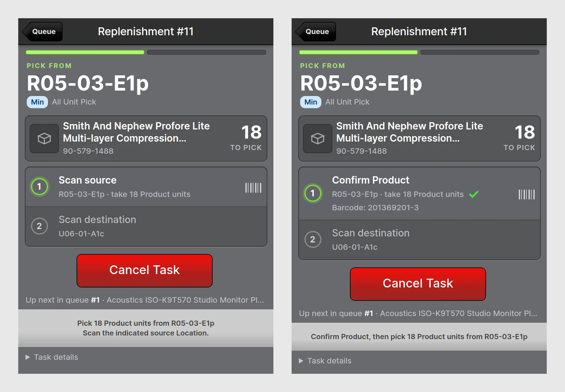
Task: Select step 1 circle beside Confirm Product
Action: 313,193
